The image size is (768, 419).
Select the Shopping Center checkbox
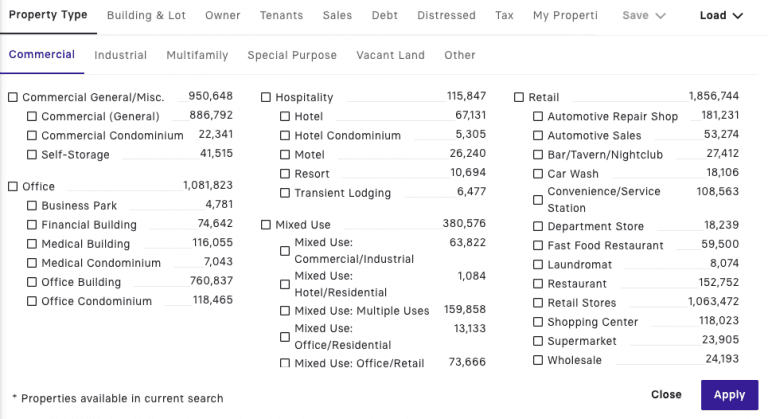pyautogui.click(x=538, y=323)
